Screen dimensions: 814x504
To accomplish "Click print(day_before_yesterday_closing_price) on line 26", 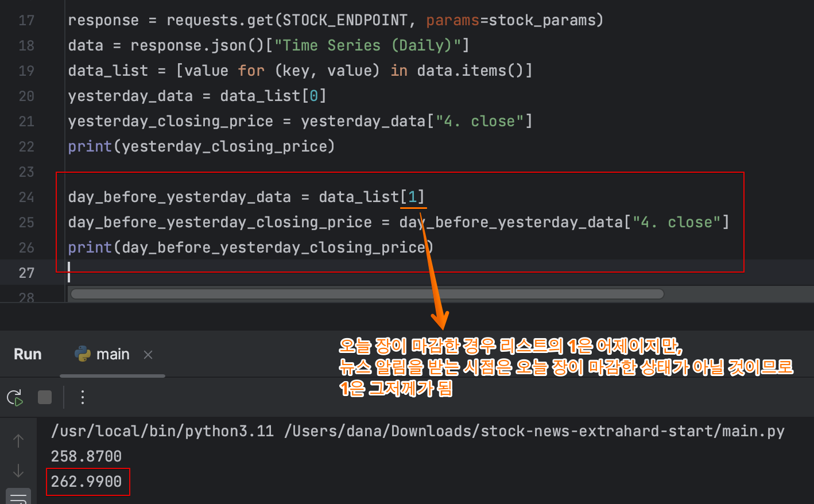I will tap(251, 248).
